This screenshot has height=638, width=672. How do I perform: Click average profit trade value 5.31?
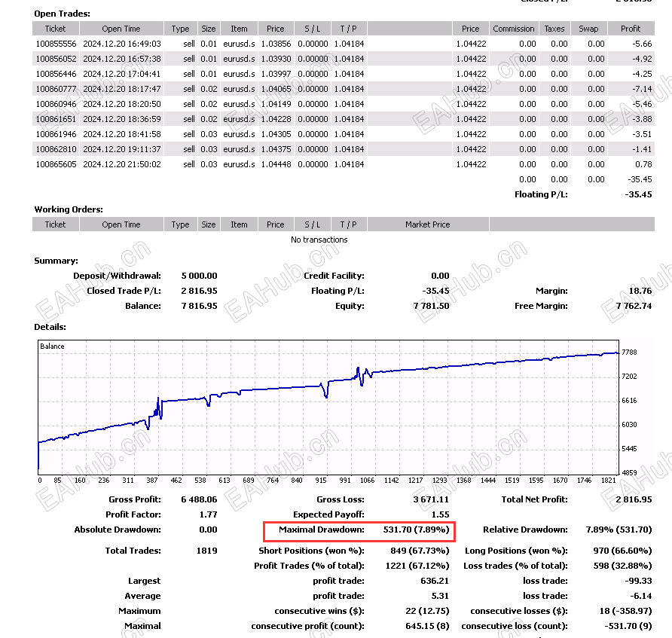tap(440, 596)
